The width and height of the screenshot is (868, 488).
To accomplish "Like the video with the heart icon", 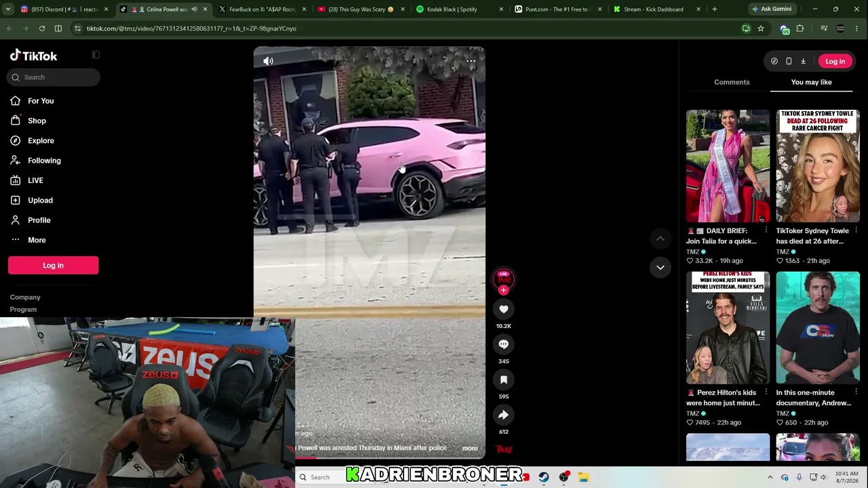I will coord(503,309).
